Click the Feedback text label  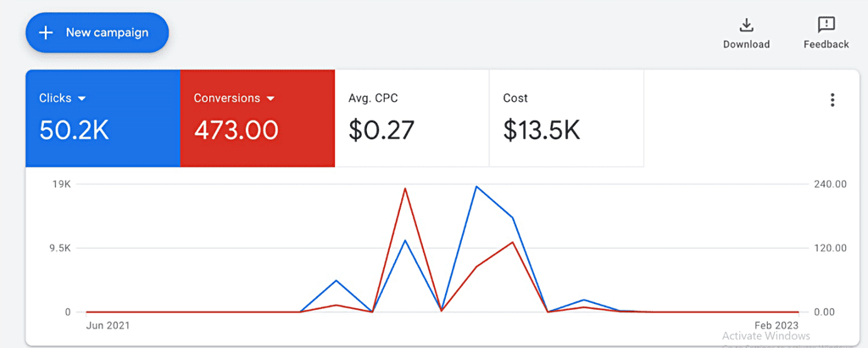826,44
